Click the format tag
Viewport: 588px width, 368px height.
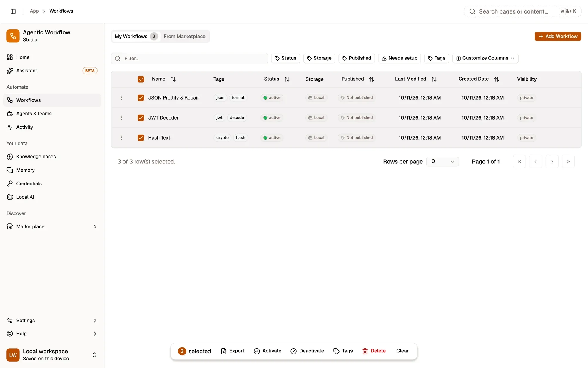click(x=238, y=98)
